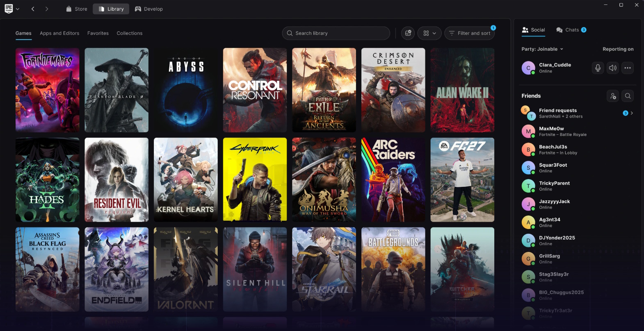644x331 pixels.
Task: Go forward with the right arrow
Action: click(x=47, y=9)
